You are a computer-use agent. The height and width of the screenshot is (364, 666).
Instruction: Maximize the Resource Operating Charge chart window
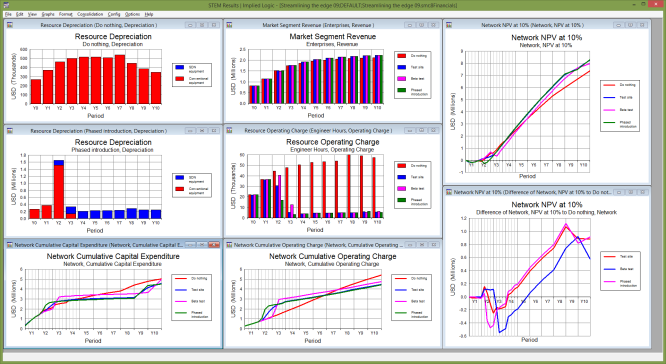(x=421, y=131)
